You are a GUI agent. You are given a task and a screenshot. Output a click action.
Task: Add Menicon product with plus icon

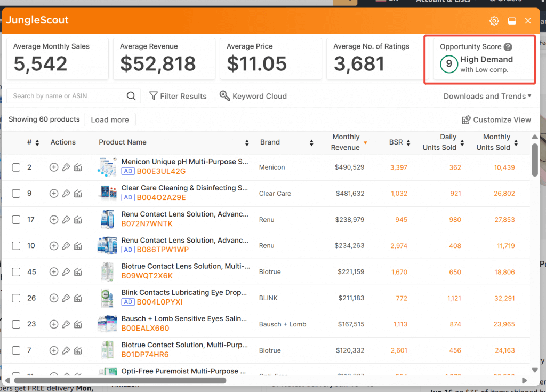[x=54, y=167]
